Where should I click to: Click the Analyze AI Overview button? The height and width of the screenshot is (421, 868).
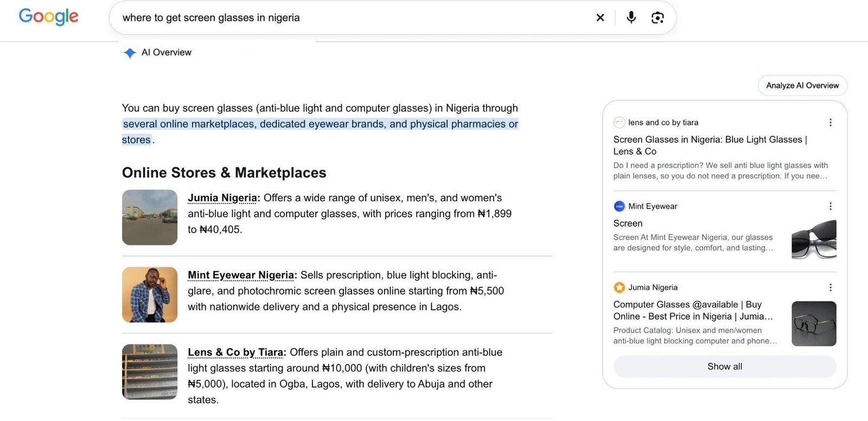tap(802, 85)
